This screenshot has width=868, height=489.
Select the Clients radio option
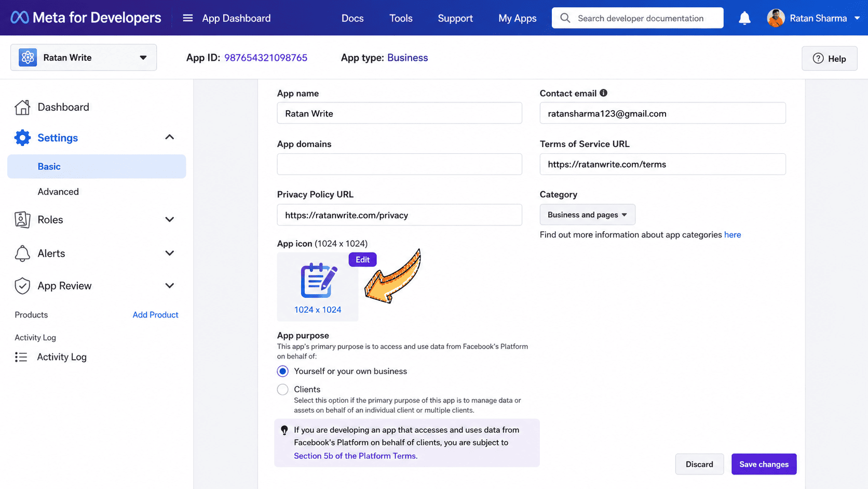(282, 389)
